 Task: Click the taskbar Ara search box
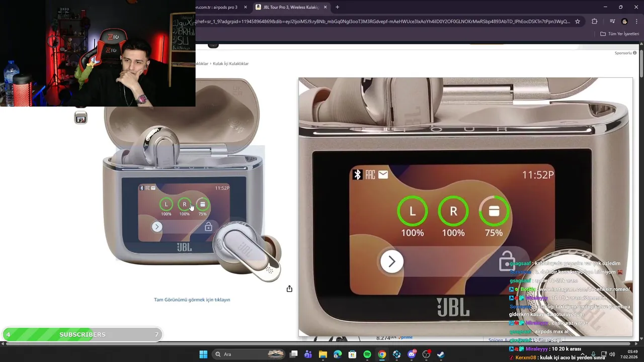click(x=249, y=354)
